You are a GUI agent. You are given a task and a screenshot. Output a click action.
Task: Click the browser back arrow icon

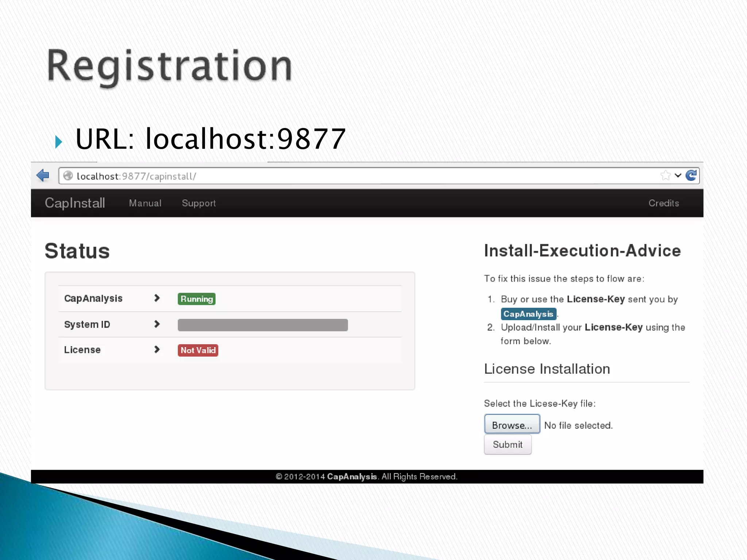[43, 175]
